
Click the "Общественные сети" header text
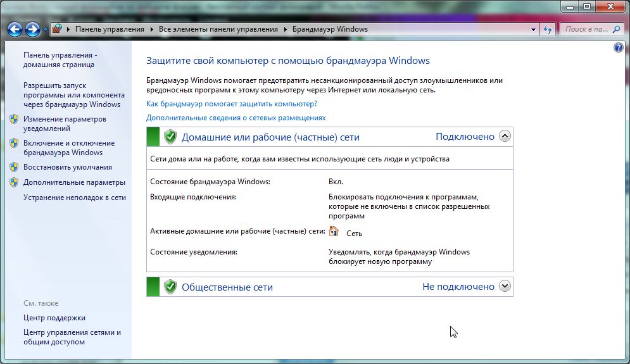227,287
